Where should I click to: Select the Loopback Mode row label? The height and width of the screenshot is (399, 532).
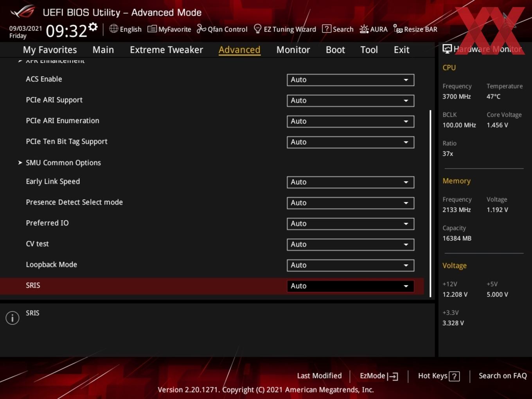[51, 264]
